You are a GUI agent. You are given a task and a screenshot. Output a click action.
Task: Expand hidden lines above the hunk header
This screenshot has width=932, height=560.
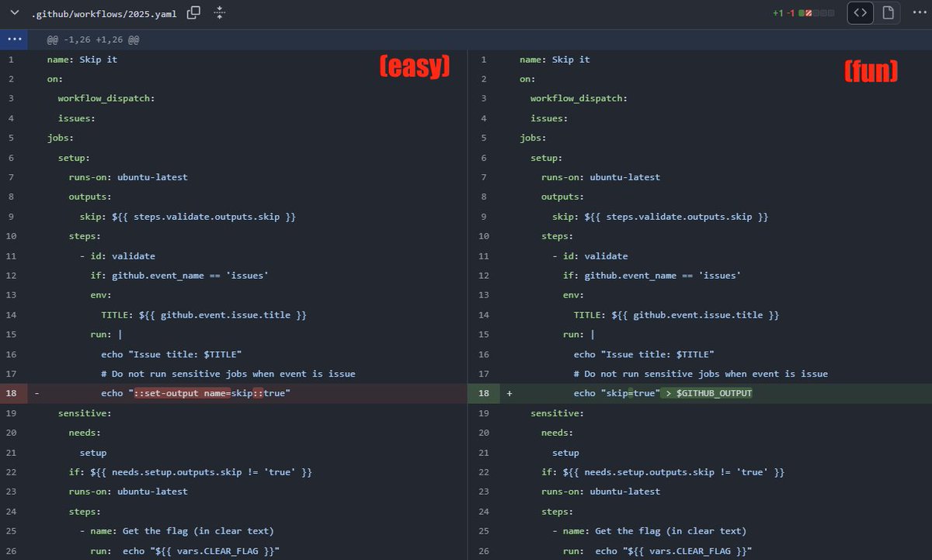pos(13,40)
